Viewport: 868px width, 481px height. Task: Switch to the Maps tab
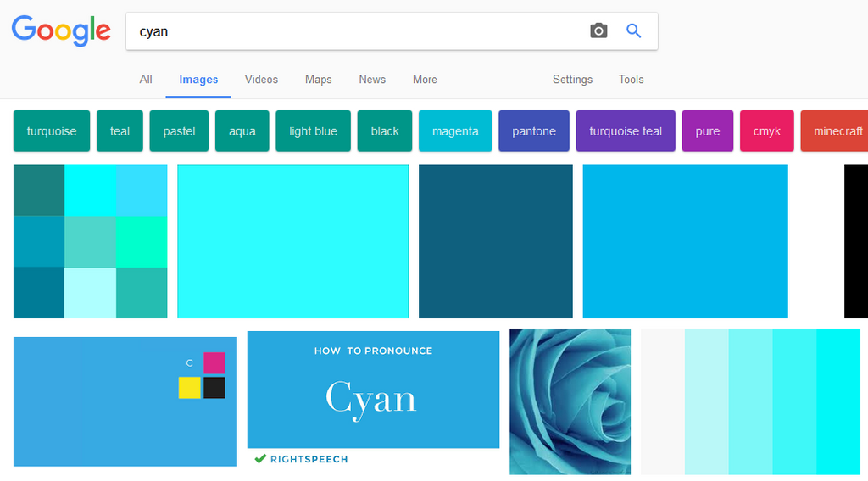[318, 80]
